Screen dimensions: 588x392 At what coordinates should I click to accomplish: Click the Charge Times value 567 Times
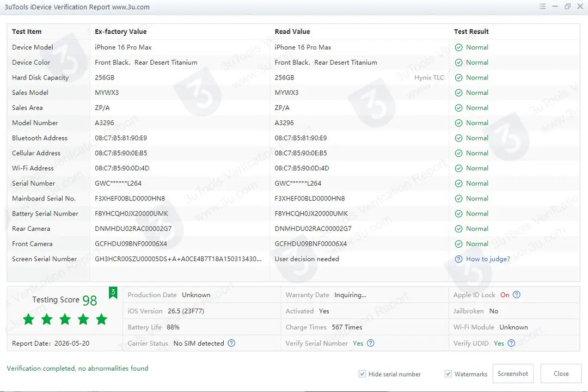click(x=347, y=327)
